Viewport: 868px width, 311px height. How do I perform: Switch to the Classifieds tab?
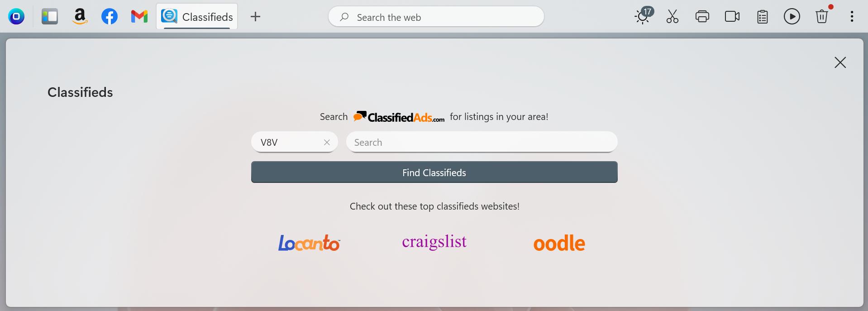click(197, 17)
